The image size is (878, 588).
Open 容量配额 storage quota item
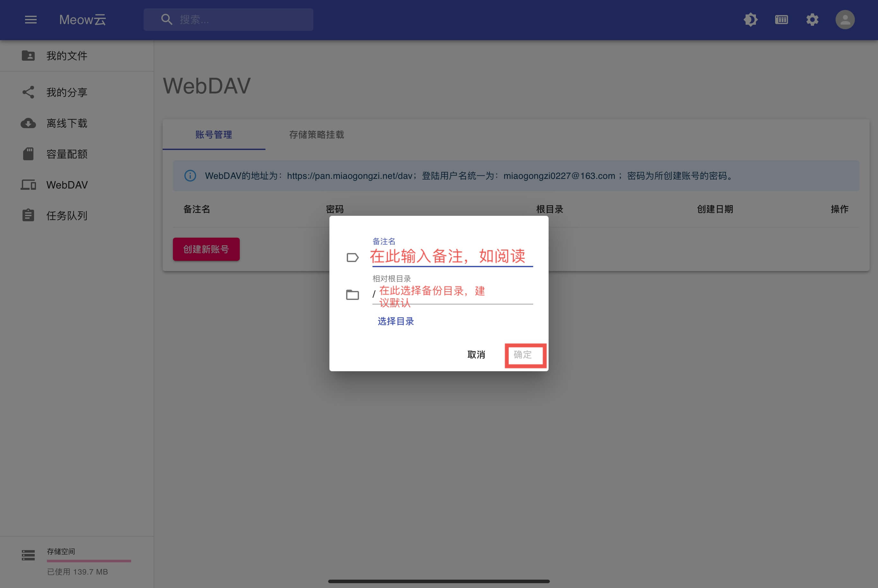(x=67, y=154)
